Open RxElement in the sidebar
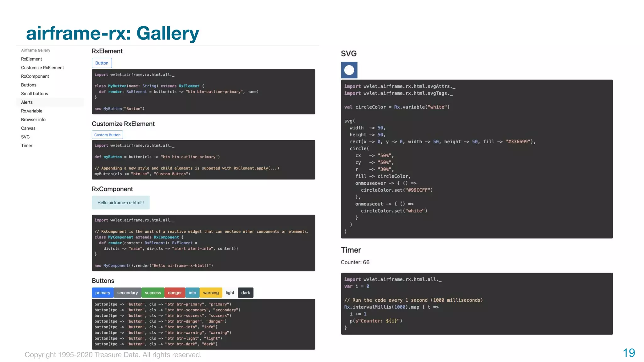This screenshot has width=644, height=362. click(31, 59)
